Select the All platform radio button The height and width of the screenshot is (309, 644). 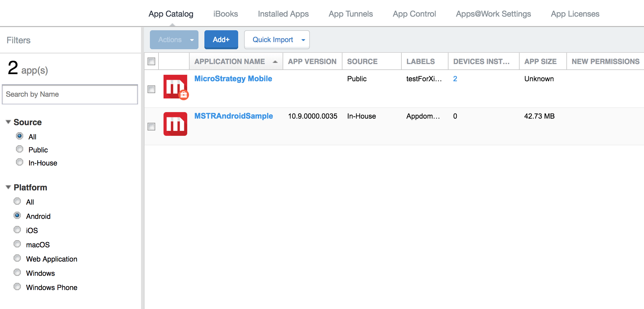point(17,201)
